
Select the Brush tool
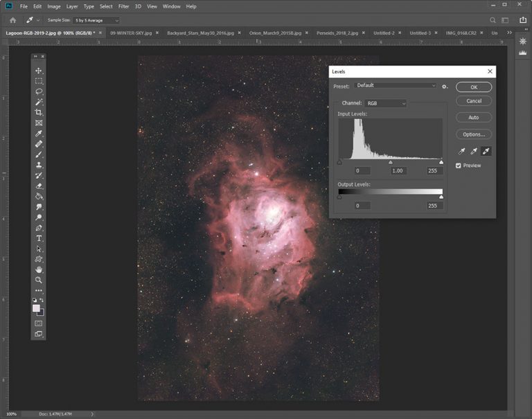coord(39,154)
